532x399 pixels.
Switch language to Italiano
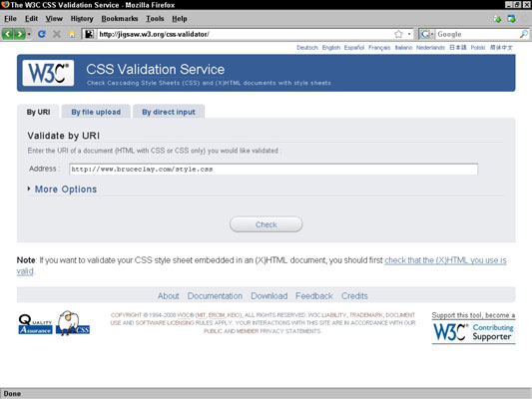[403, 48]
